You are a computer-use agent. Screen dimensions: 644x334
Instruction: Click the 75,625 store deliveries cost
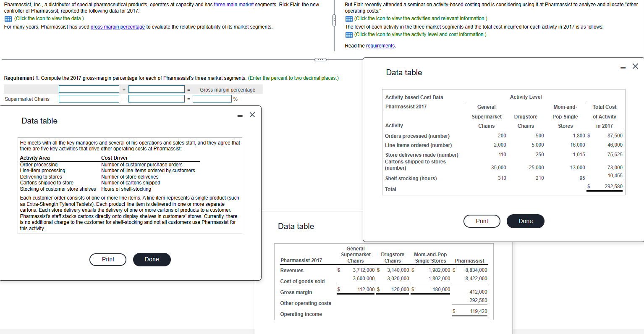pyautogui.click(x=615, y=155)
